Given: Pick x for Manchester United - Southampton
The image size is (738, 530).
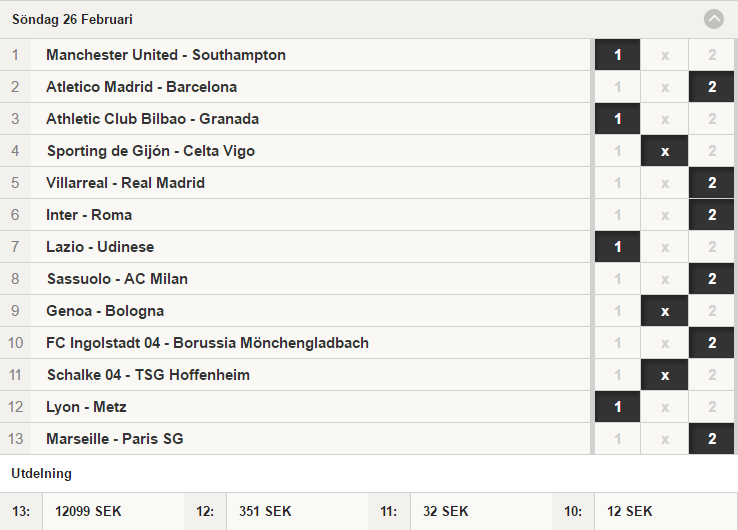Looking at the screenshot, I should tap(664, 55).
